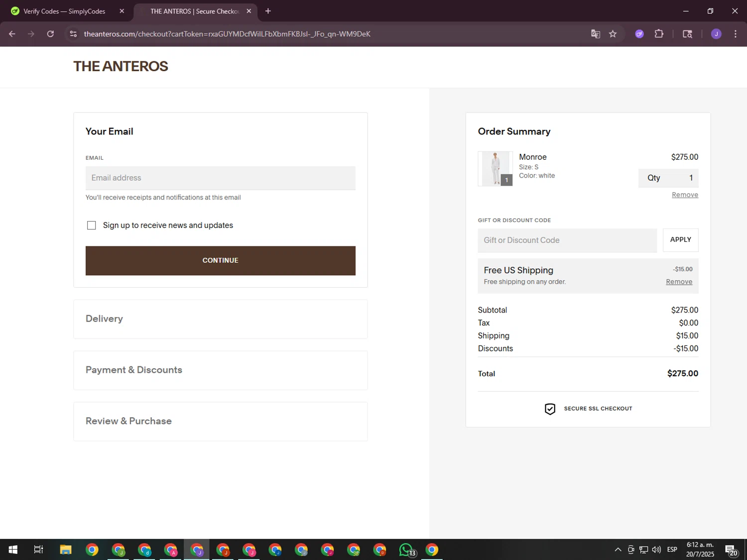Viewport: 747px width, 560px height.
Task: Open Task View on the taskbar
Action: [x=38, y=550]
